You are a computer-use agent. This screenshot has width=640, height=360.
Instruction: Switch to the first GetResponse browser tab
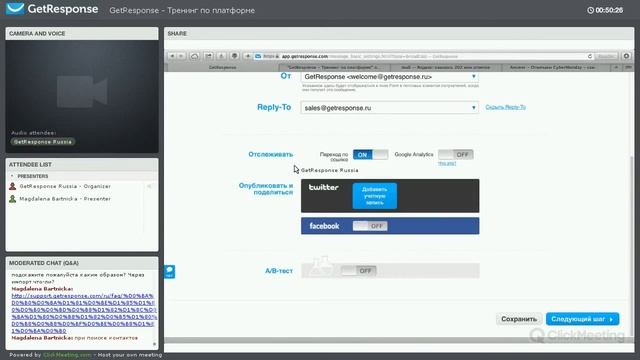pyautogui.click(x=222, y=67)
